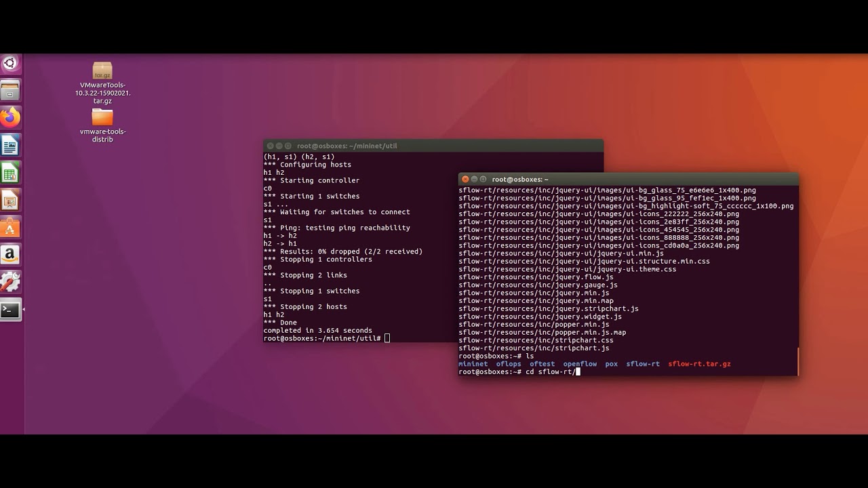This screenshot has width=868, height=488.
Task: Click 'popper.min.js.map' line
Action: (x=542, y=333)
